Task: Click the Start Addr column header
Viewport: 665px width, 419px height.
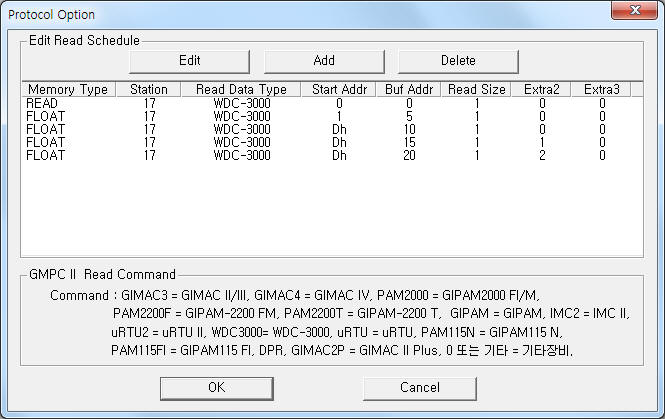Action: [x=339, y=89]
